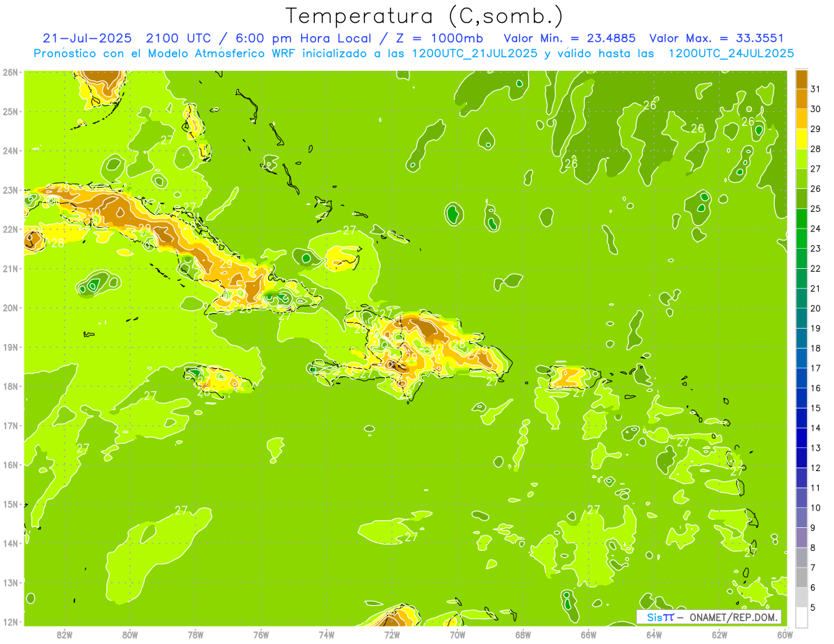Image resolution: width=834 pixels, height=644 pixels.
Task: Select the '17N' latitude axis label
Action: tap(10, 425)
